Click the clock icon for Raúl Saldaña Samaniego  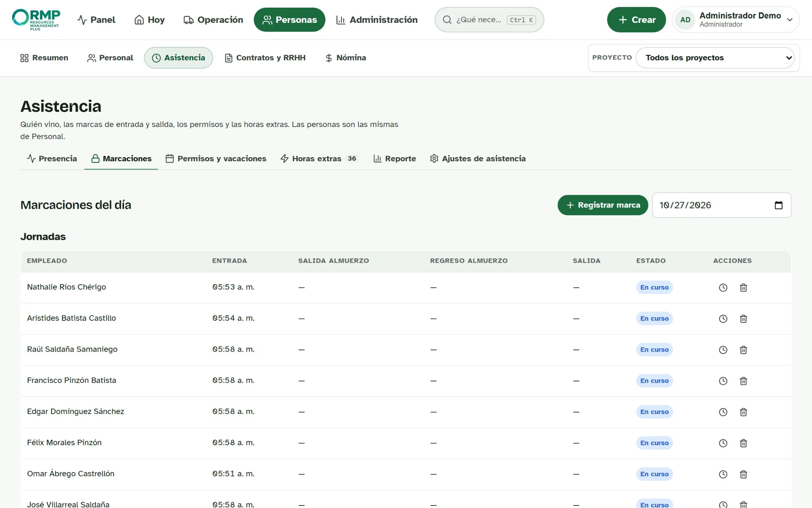pyautogui.click(x=723, y=350)
